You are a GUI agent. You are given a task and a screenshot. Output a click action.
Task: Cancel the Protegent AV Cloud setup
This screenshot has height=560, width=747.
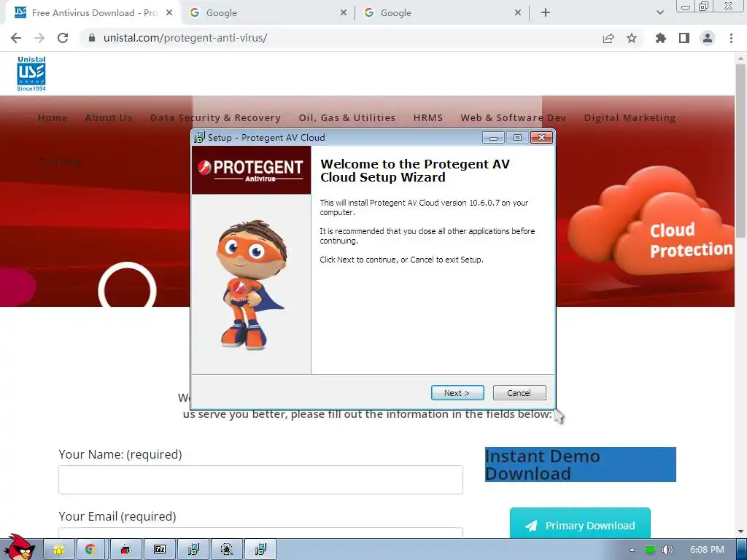coord(519,393)
